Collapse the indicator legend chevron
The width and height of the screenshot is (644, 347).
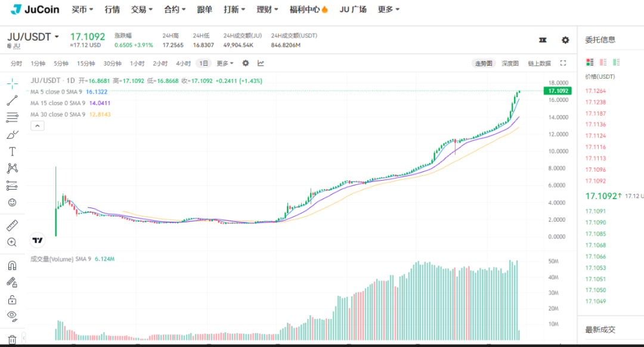point(37,126)
